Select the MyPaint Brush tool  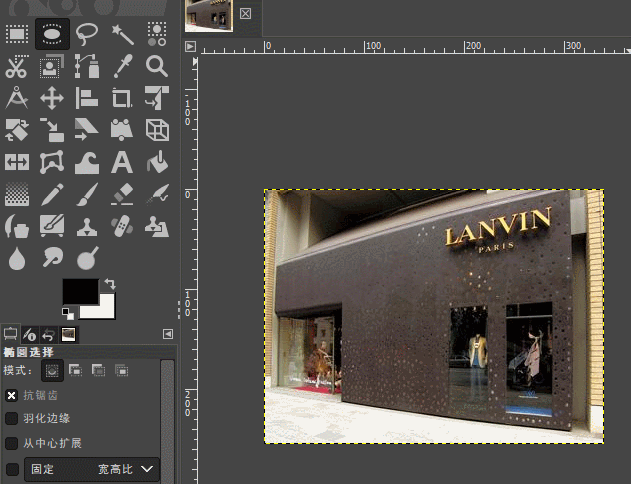(52, 226)
